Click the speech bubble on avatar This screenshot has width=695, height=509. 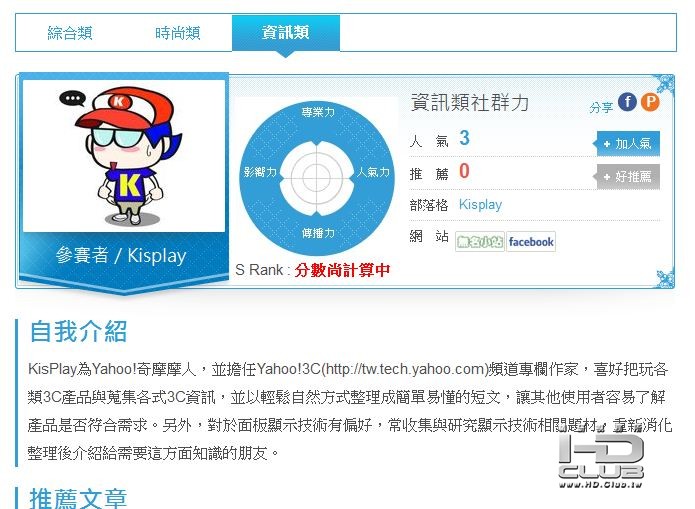[72, 98]
